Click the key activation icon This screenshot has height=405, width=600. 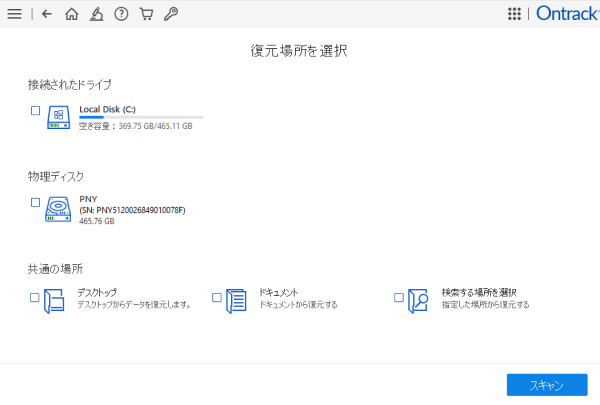171,14
